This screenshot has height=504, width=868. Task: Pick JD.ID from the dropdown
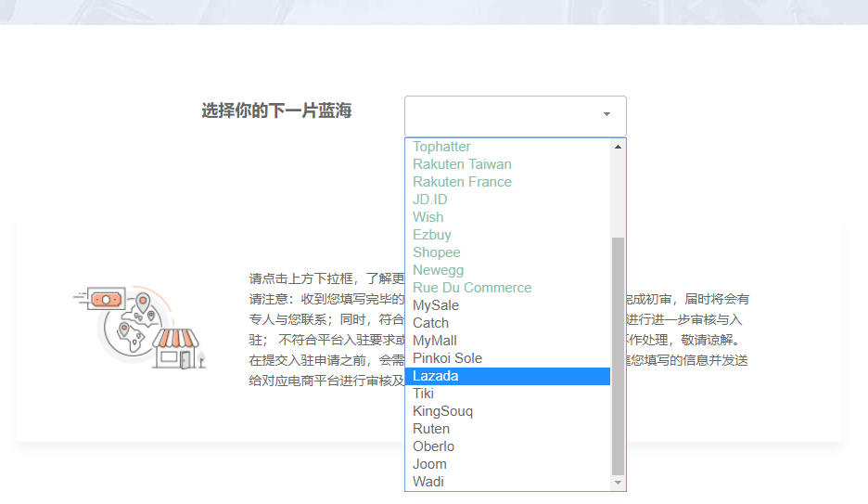tap(507, 200)
